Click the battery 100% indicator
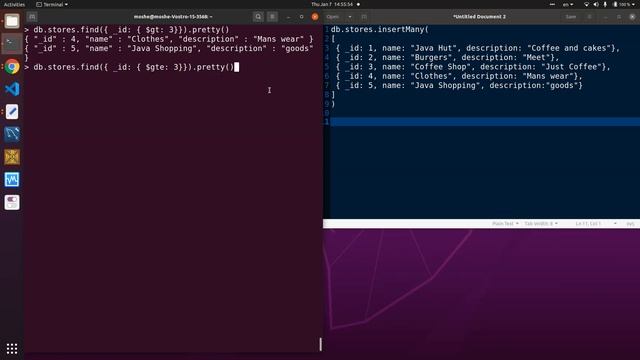Viewport: 640px width, 360px height. point(622,4)
